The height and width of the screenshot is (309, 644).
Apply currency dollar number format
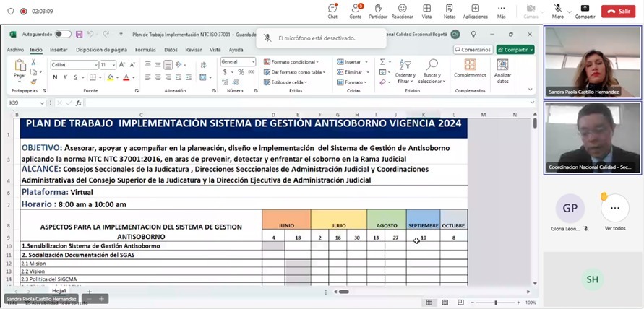tap(225, 71)
